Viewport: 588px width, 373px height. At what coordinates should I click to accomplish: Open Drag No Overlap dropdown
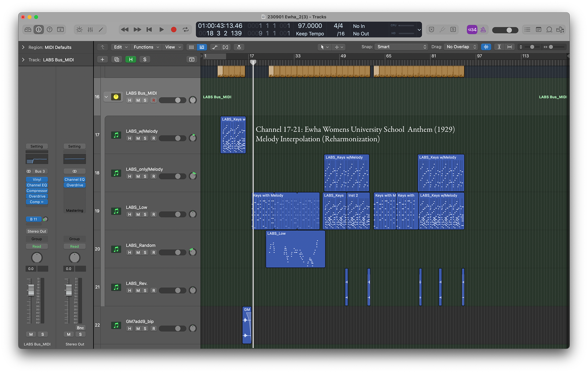point(461,47)
